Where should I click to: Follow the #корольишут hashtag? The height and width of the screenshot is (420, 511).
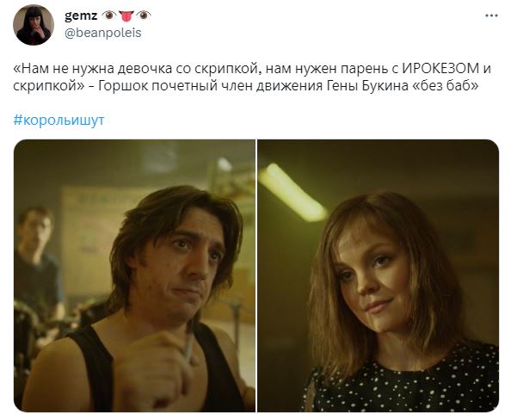(58, 120)
